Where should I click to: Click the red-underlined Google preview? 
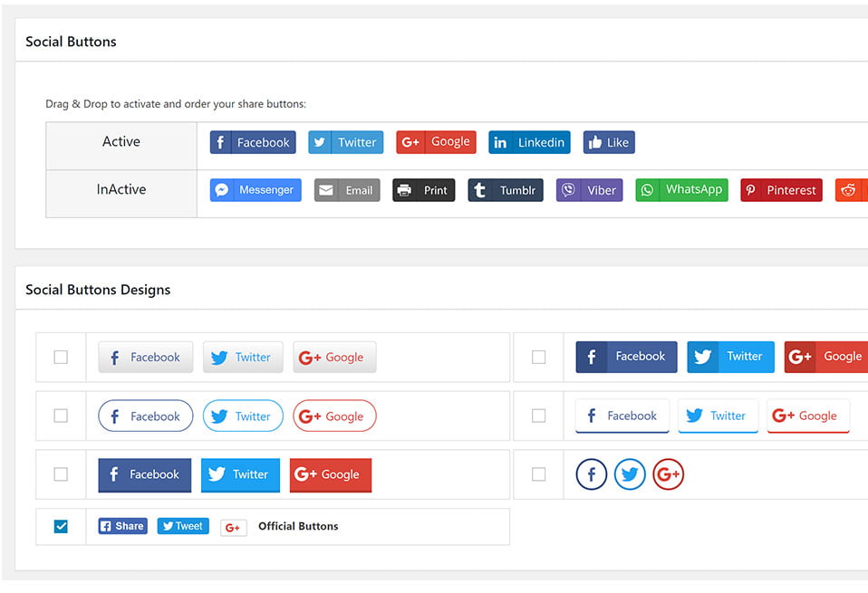coord(808,416)
